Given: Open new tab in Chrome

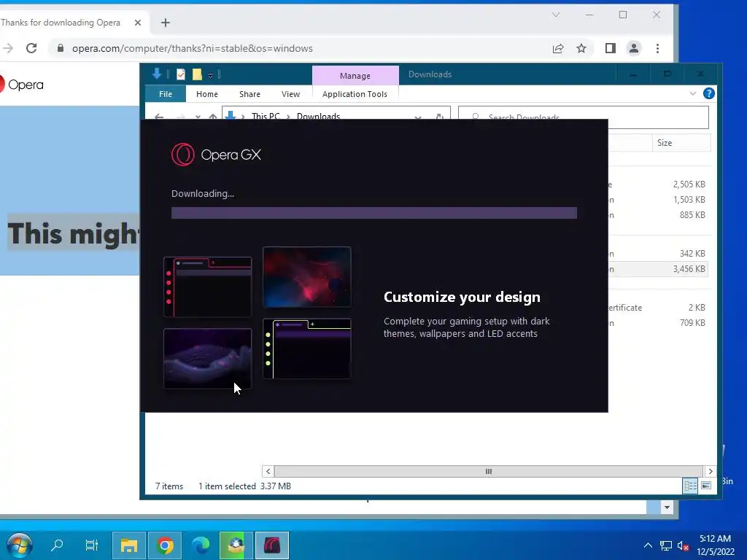Looking at the screenshot, I should coord(166,23).
